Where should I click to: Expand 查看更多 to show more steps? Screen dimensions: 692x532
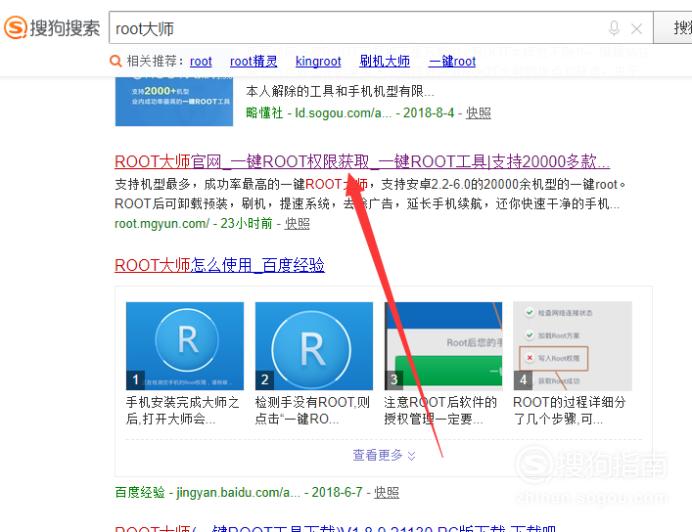384,455
